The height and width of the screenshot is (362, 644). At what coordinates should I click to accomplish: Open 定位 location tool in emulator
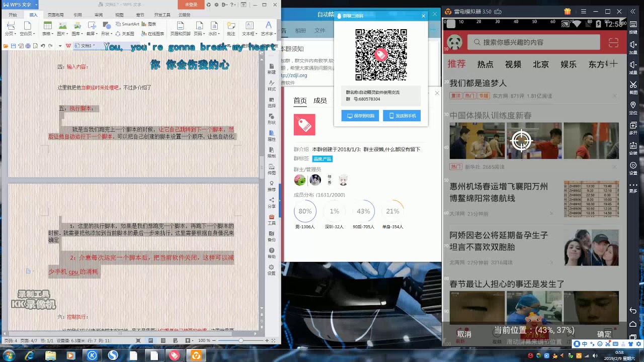(x=633, y=108)
